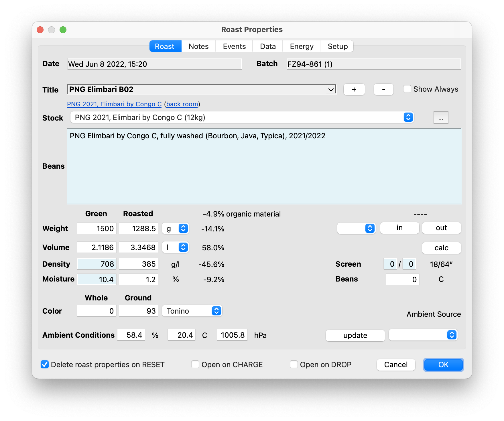Switch to the Energy tab
Screen dimensions: 504x421
tap(302, 46)
